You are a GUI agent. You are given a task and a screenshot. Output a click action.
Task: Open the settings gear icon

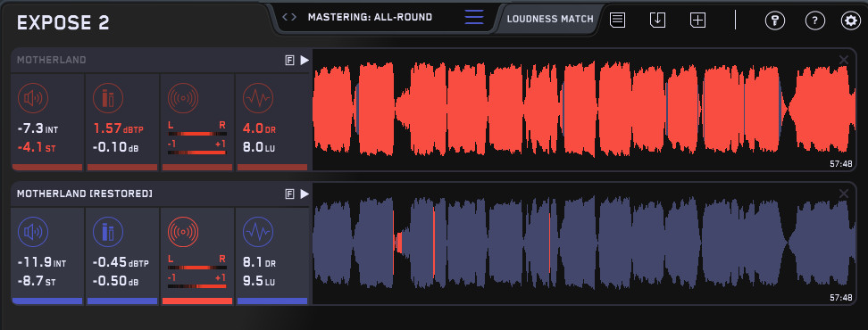tap(850, 21)
